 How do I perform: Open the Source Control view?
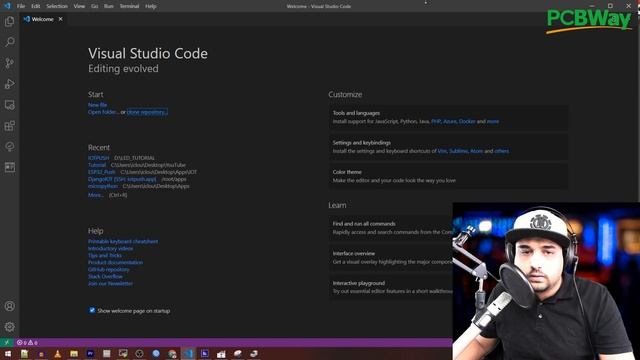coord(10,63)
